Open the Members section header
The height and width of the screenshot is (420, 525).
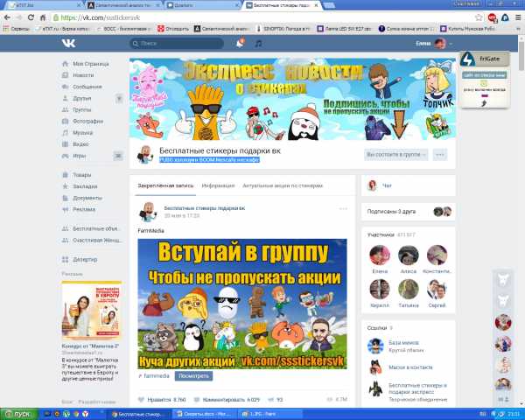[x=391, y=234]
